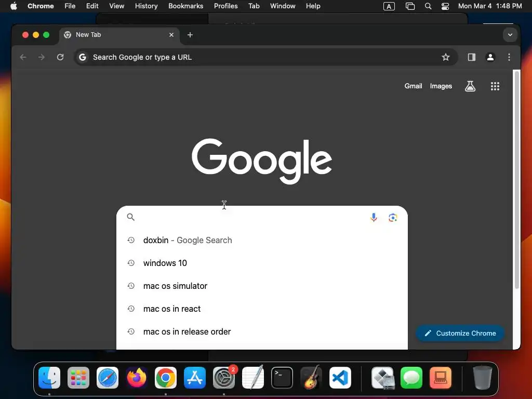The width and height of the screenshot is (532, 399).
Task: Open the Bookmarks menu
Action: 185,6
